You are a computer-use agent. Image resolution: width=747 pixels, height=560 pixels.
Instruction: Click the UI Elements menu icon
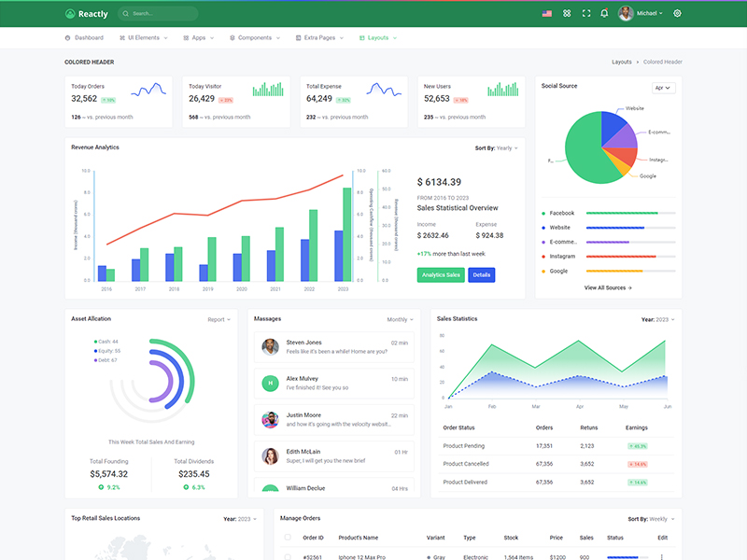[x=122, y=37]
